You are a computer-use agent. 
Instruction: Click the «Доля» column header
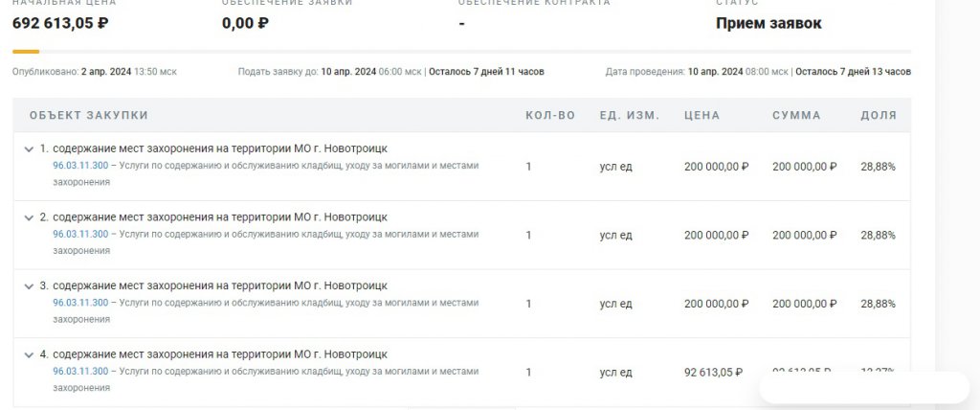click(x=878, y=115)
